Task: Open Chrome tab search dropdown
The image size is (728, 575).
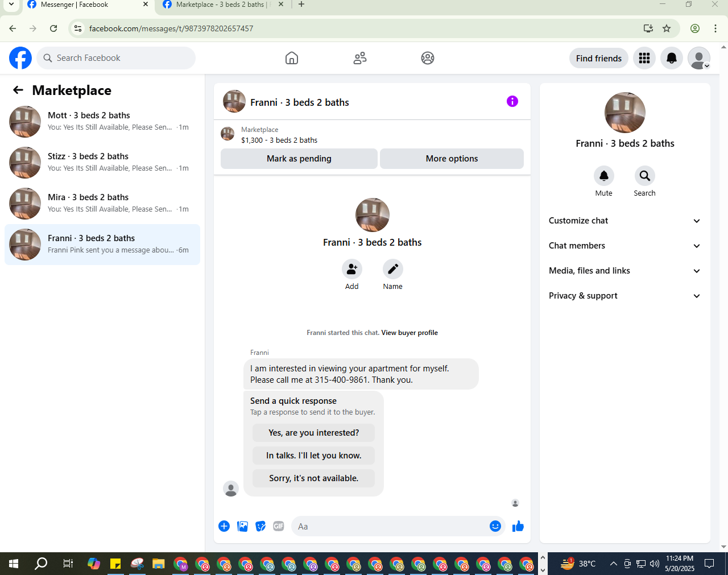Action: [11, 5]
